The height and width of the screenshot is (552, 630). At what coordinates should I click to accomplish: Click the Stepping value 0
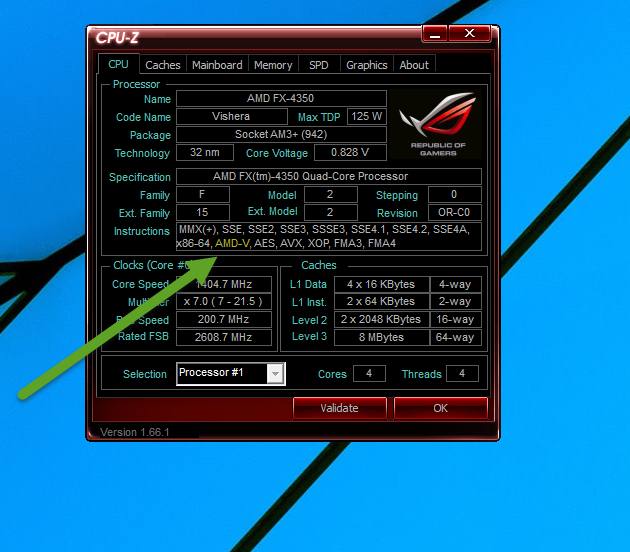(454, 194)
